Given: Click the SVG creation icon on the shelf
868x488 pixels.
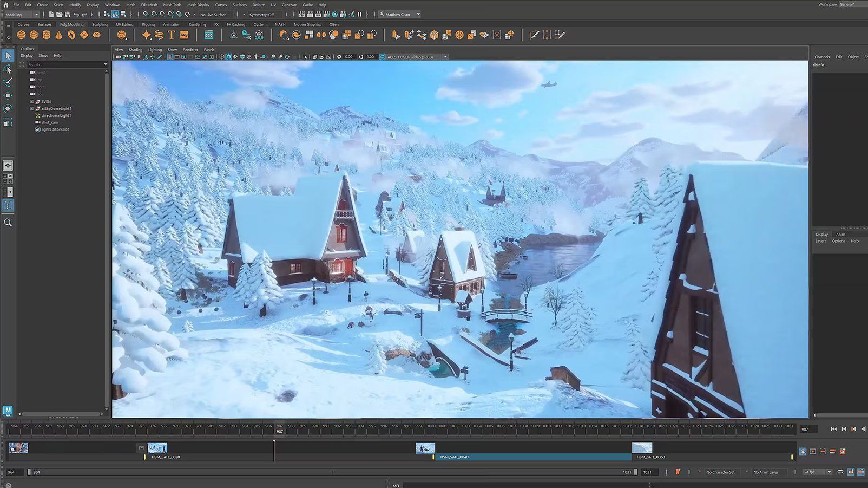Looking at the screenshot, I should coord(185,35).
